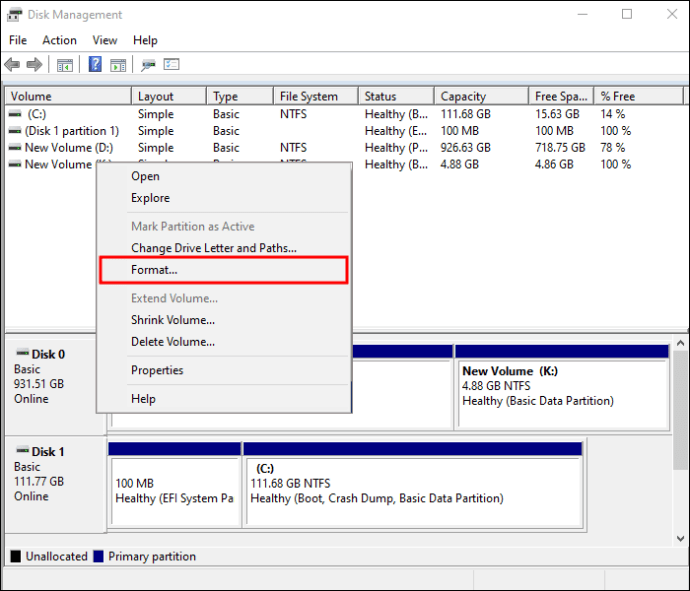Open the Action menu
The height and width of the screenshot is (591, 690).
(59, 40)
